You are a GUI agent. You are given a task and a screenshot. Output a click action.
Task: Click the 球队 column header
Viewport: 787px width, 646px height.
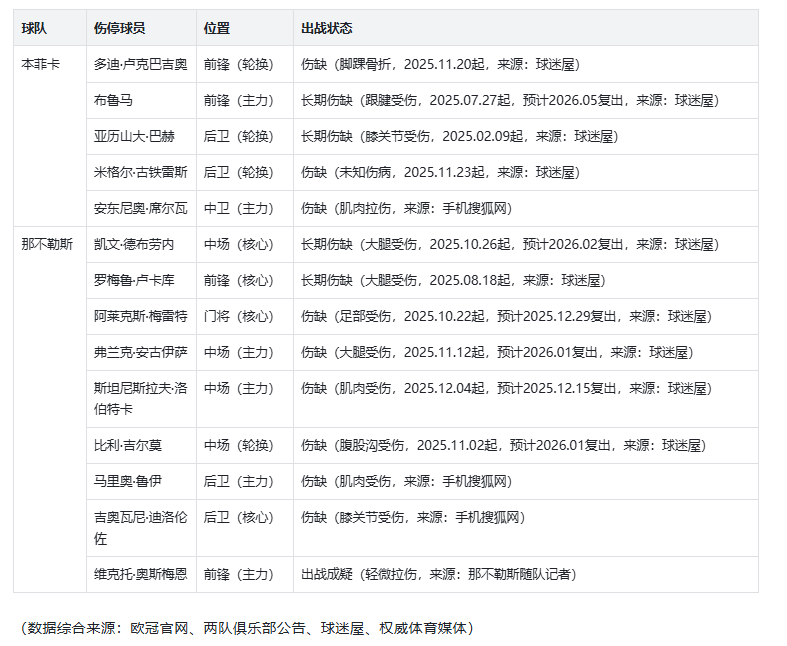coord(34,28)
